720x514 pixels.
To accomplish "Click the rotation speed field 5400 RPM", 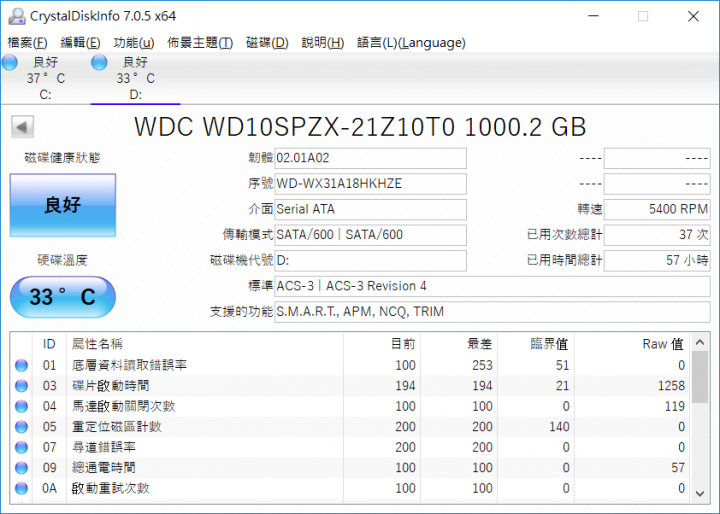I will [x=657, y=209].
